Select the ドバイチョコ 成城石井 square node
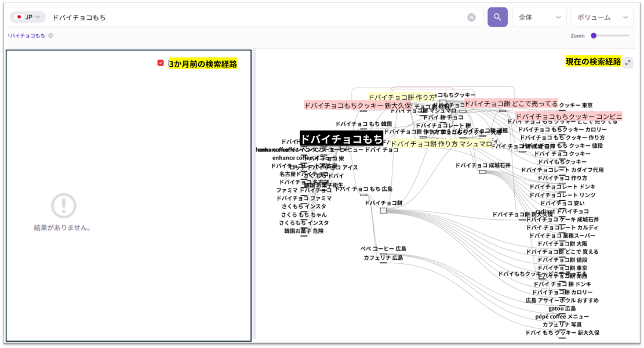 point(482,172)
